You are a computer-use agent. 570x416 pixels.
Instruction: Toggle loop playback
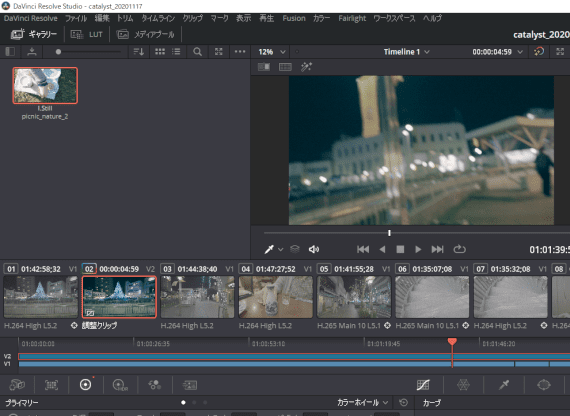[459, 249]
